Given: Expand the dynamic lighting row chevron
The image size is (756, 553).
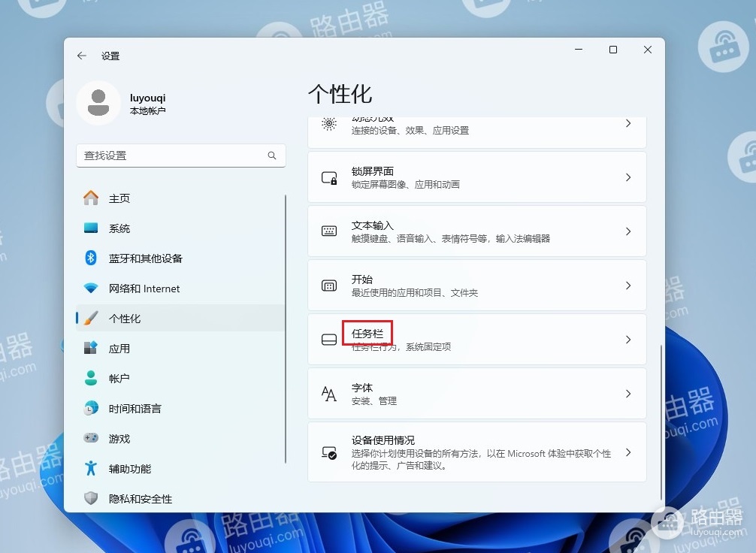Looking at the screenshot, I should pos(628,124).
